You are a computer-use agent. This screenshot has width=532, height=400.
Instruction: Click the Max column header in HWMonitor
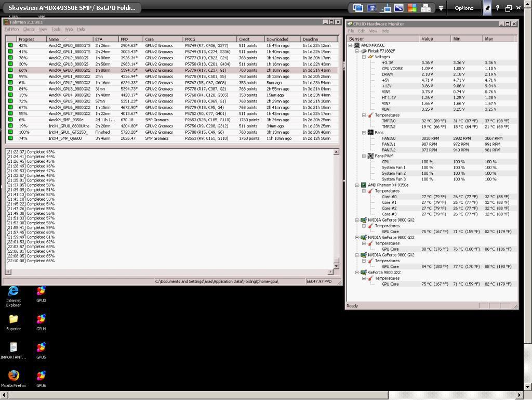click(x=499, y=38)
